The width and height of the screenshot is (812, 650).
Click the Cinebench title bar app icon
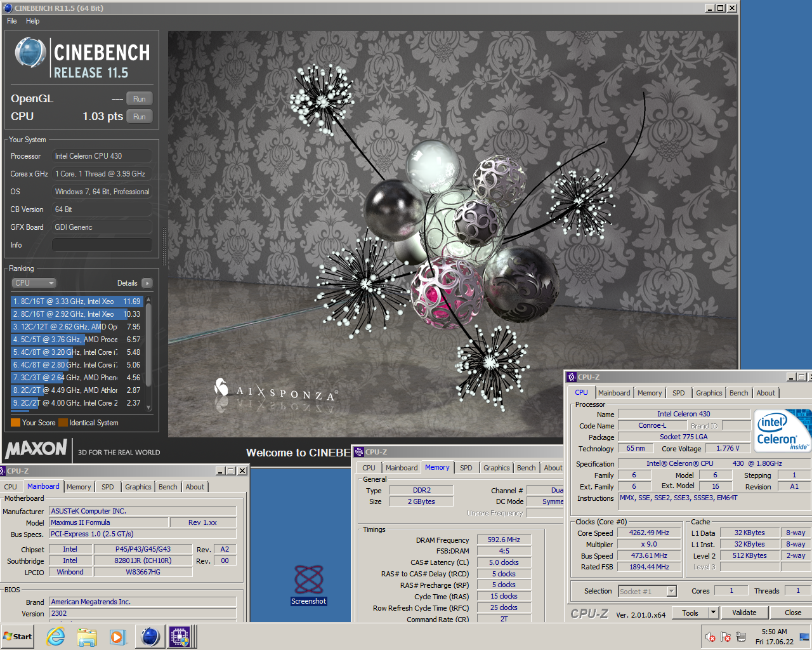click(8, 8)
